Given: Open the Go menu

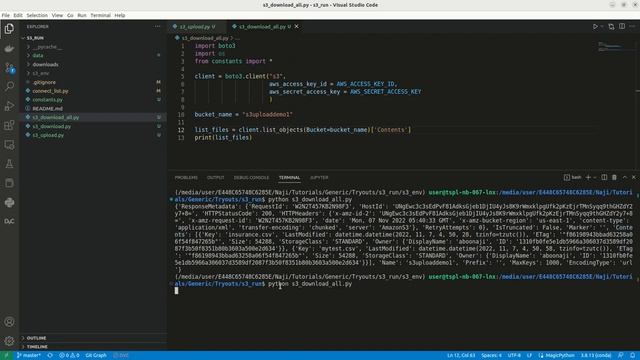Looking at the screenshot, I should point(70,15).
